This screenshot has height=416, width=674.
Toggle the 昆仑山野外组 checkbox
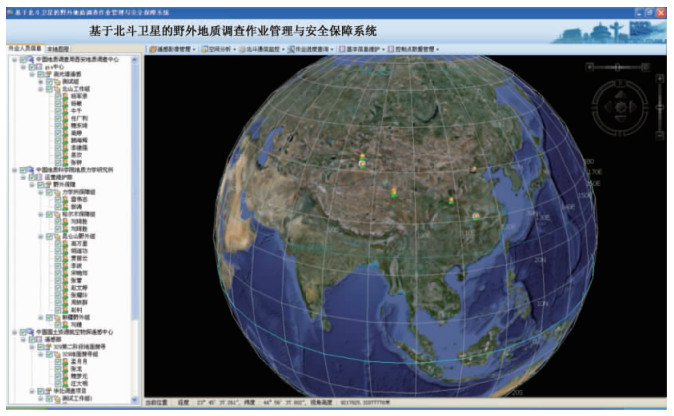[49, 236]
